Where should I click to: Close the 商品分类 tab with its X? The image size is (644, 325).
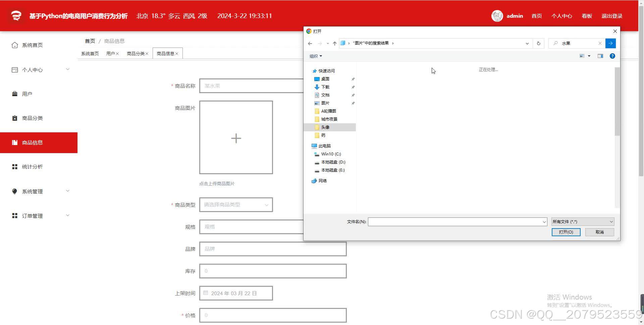147,54
